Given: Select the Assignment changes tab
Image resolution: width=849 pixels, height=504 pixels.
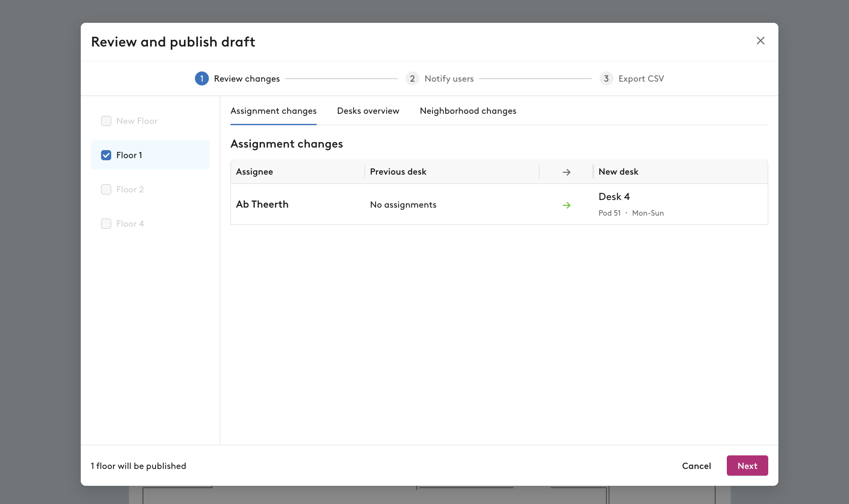Looking at the screenshot, I should [x=274, y=111].
